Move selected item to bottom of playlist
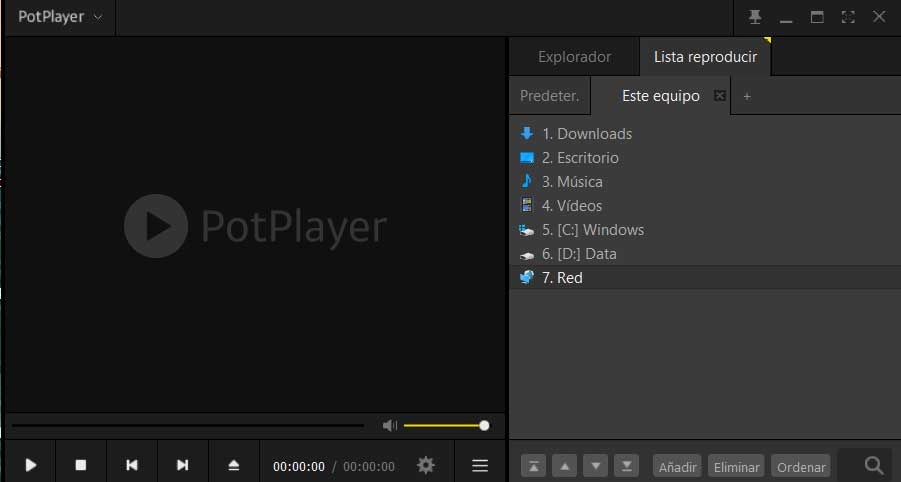Screen dimensions: 901x482 click(x=626, y=466)
